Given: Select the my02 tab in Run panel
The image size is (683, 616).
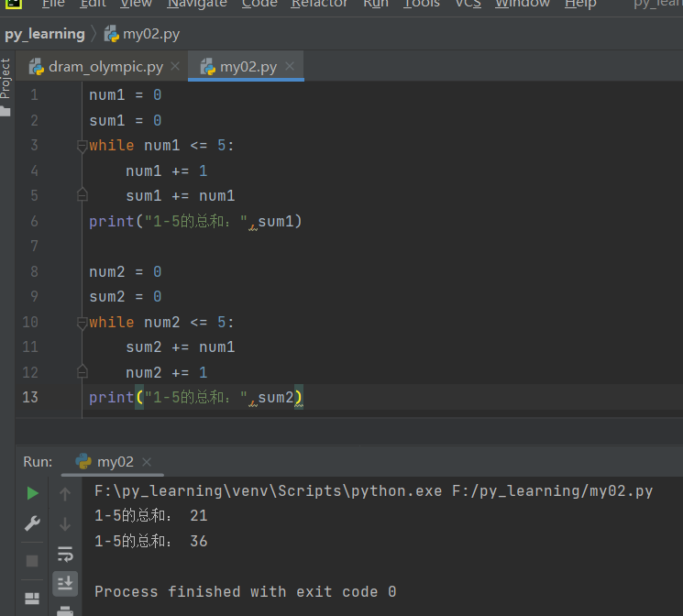Looking at the screenshot, I should click(115, 462).
